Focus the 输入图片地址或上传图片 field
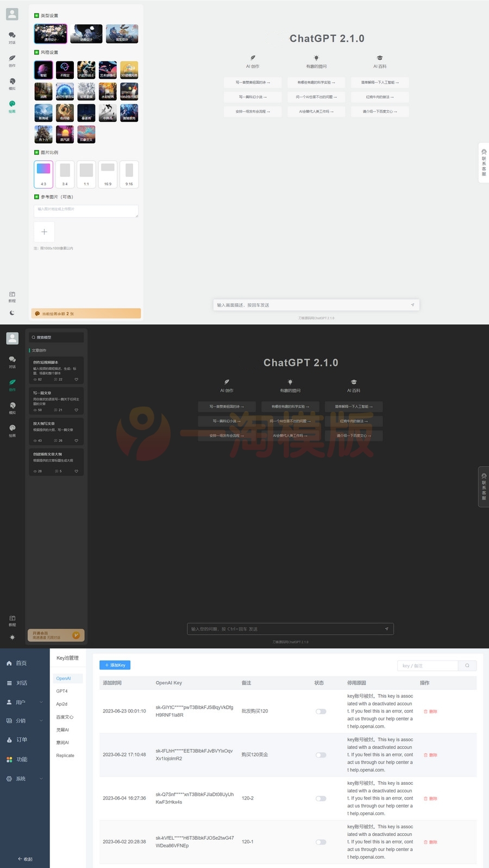Viewport: 489px width, 868px height. (x=86, y=211)
